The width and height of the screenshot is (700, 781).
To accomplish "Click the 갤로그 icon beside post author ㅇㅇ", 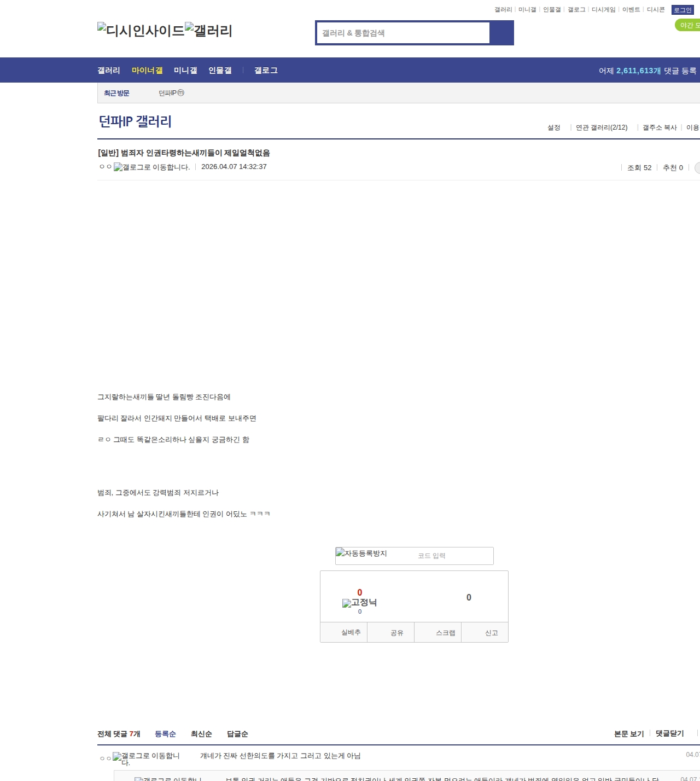I will pyautogui.click(x=151, y=167).
